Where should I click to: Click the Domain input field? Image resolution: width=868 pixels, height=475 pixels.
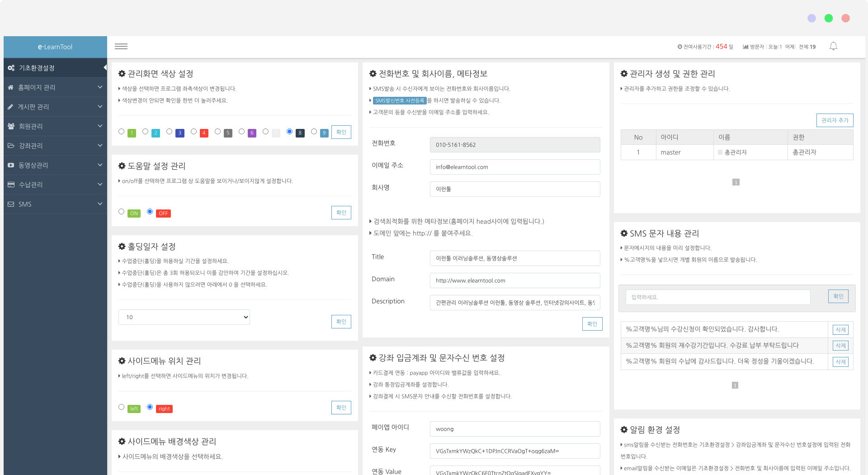[515, 280]
